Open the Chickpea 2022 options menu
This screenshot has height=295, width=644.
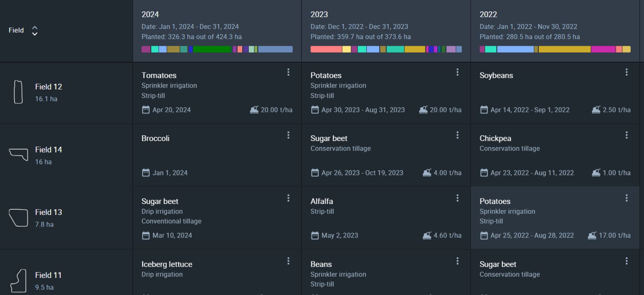[x=626, y=135]
